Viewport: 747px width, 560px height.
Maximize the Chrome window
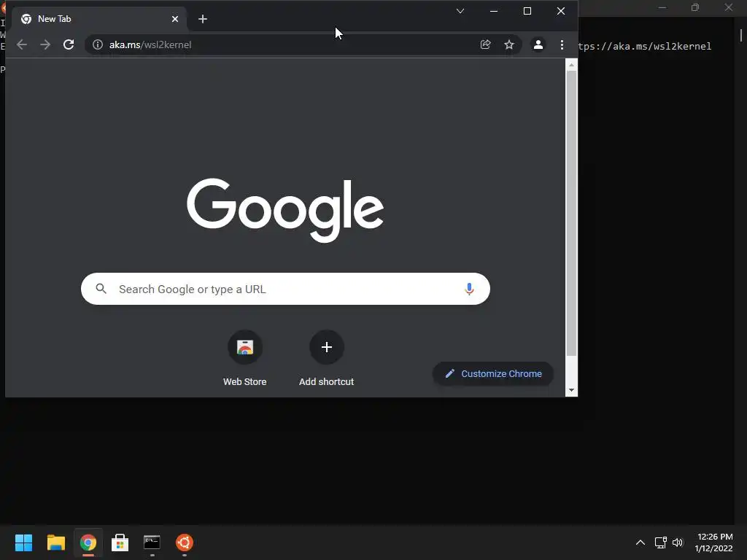coord(527,11)
